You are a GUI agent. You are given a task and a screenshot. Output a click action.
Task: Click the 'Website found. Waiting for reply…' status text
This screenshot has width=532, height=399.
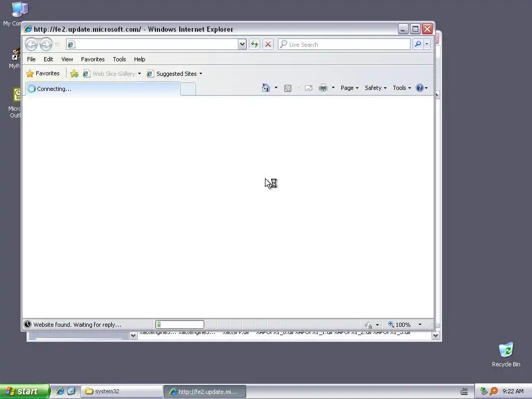coord(77,325)
